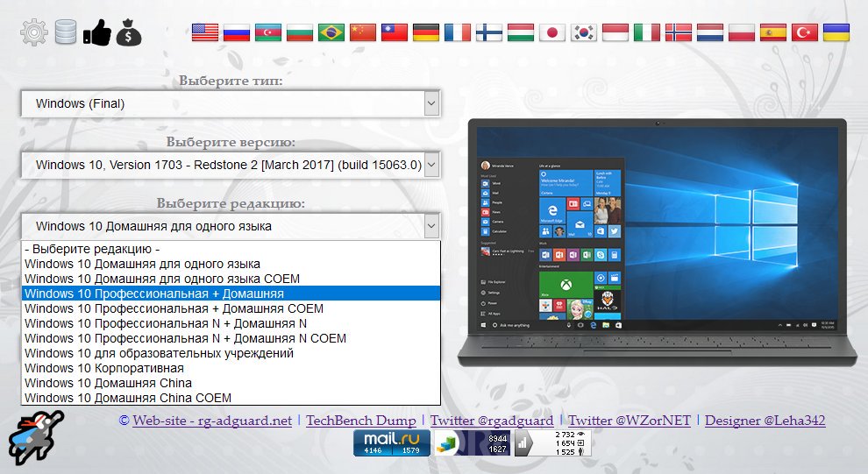Screen dimensions: 868x474
Task: Click the money bag donate icon
Action: click(x=129, y=32)
